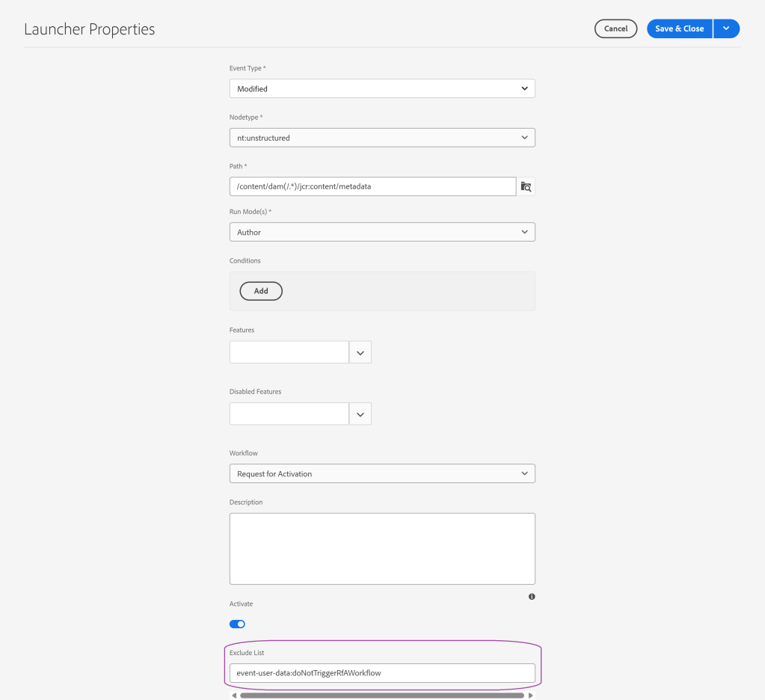The height and width of the screenshot is (700, 765).
Task: Click the horizontal scrollbar's right arrow
Action: [x=531, y=696]
